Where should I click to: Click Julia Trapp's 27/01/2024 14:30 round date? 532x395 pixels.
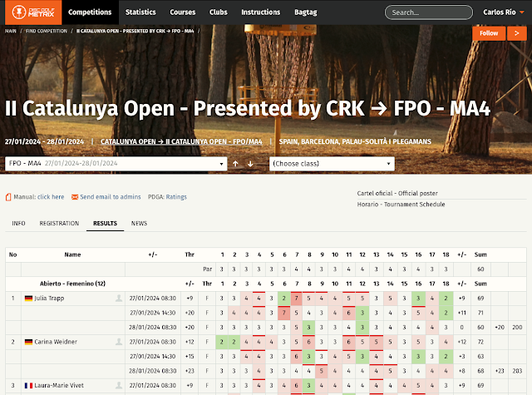point(153,313)
